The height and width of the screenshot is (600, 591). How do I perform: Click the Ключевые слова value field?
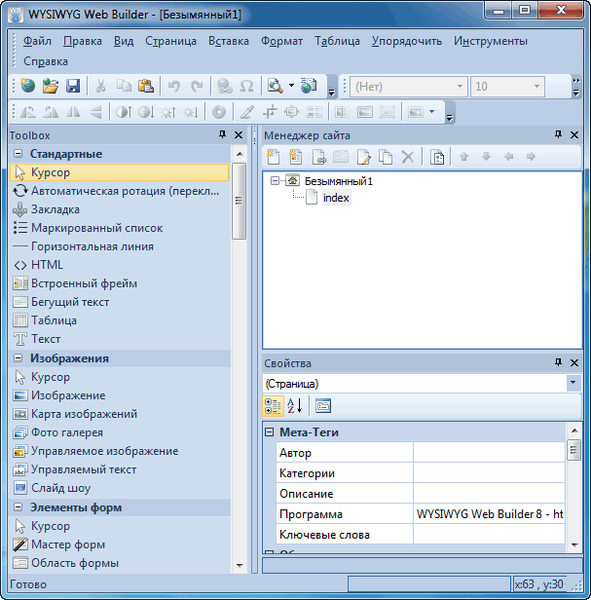point(489,535)
